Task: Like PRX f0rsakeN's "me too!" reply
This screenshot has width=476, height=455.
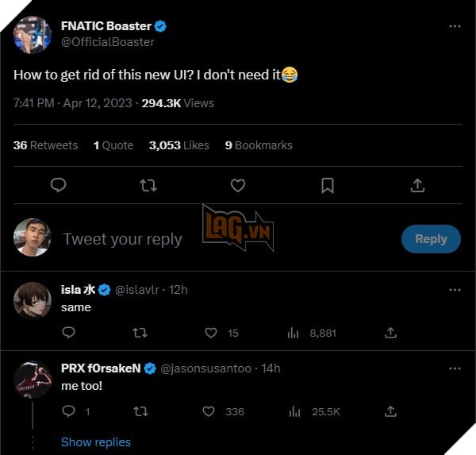Action: coord(209,411)
